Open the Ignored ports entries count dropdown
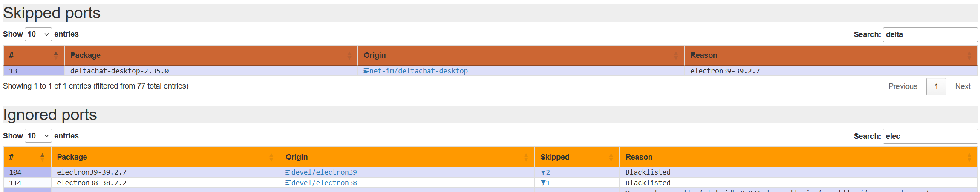Image resolution: width=980 pixels, height=192 pixels. click(x=38, y=136)
